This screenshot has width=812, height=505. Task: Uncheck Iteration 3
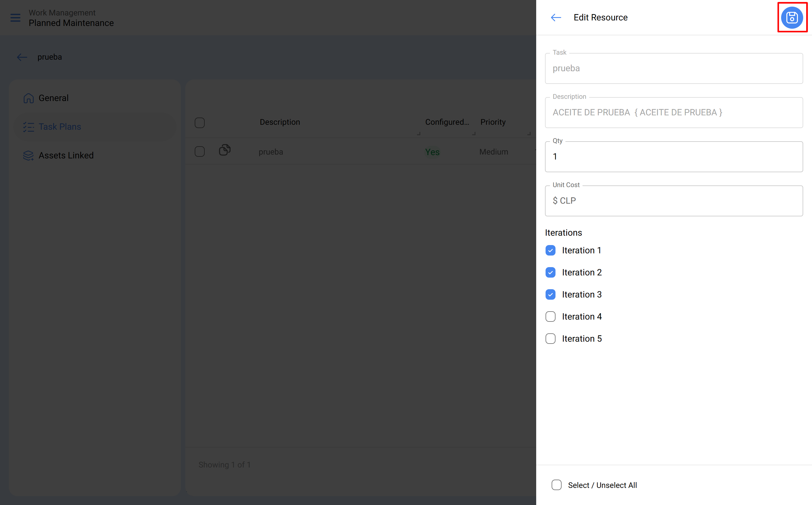pos(550,294)
